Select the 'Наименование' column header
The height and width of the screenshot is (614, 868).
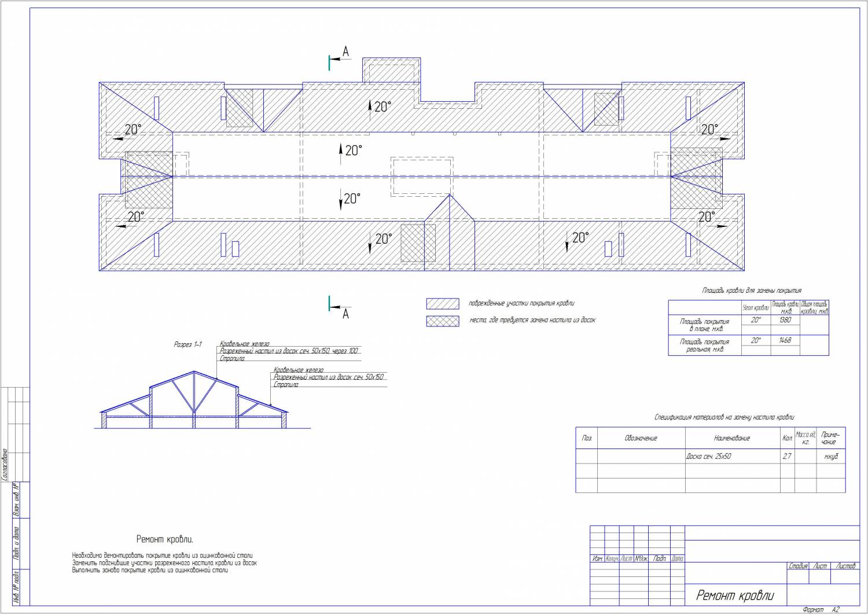tap(732, 438)
